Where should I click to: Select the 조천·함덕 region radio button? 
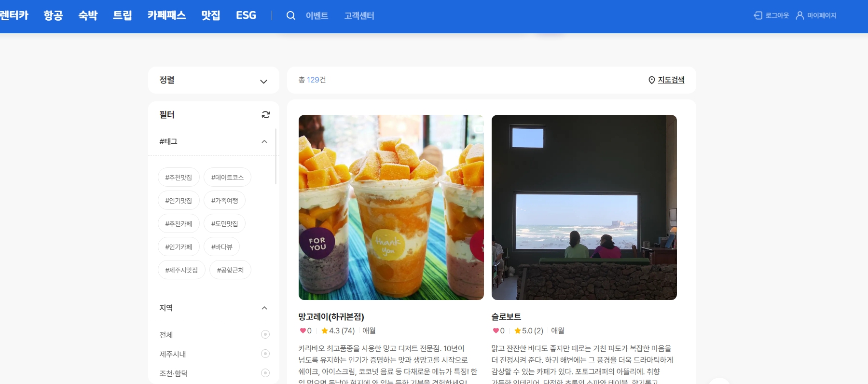[x=265, y=373]
